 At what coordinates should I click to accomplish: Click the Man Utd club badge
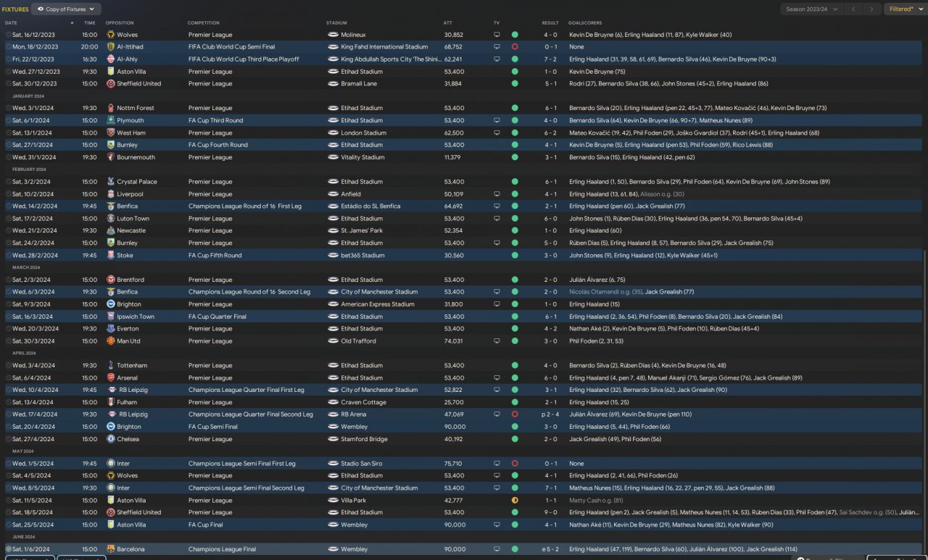110,340
